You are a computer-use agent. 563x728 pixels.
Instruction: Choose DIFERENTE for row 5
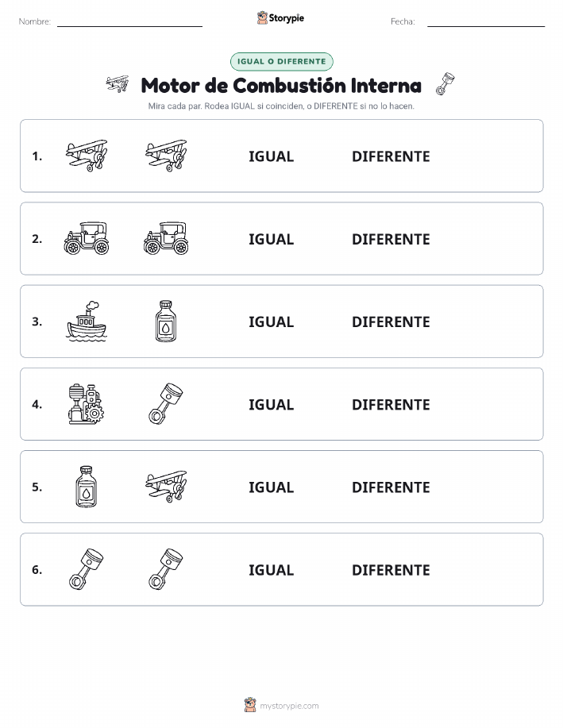pyautogui.click(x=391, y=487)
